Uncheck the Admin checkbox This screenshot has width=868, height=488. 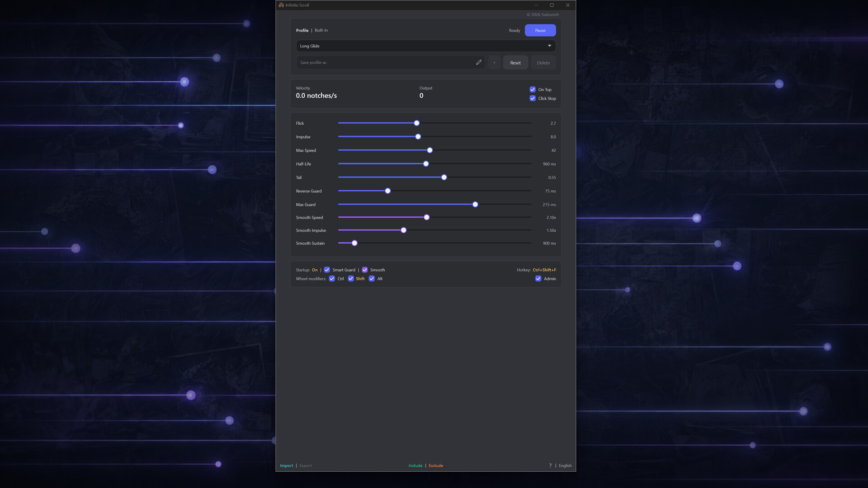click(x=538, y=278)
